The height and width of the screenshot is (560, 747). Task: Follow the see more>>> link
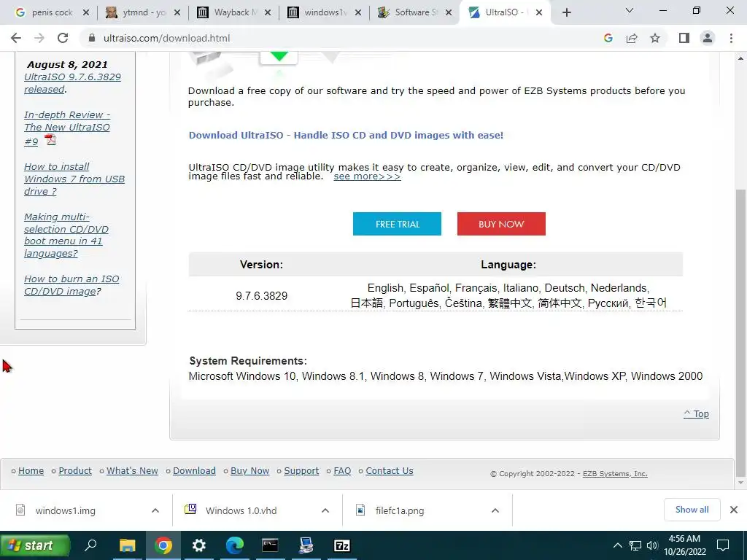point(367,176)
